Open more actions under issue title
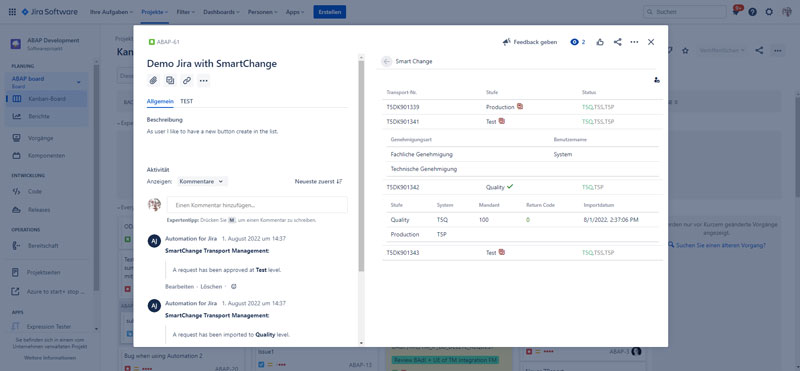 (x=204, y=80)
